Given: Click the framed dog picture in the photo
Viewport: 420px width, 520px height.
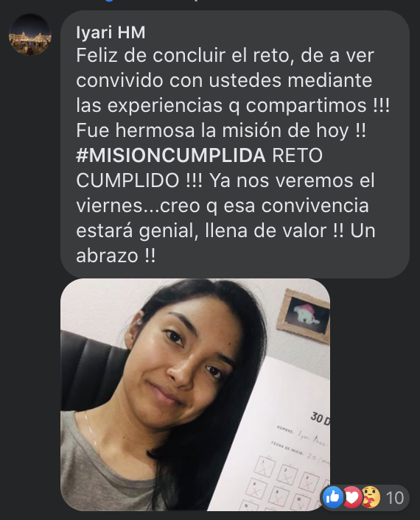Looking at the screenshot, I should [304, 315].
